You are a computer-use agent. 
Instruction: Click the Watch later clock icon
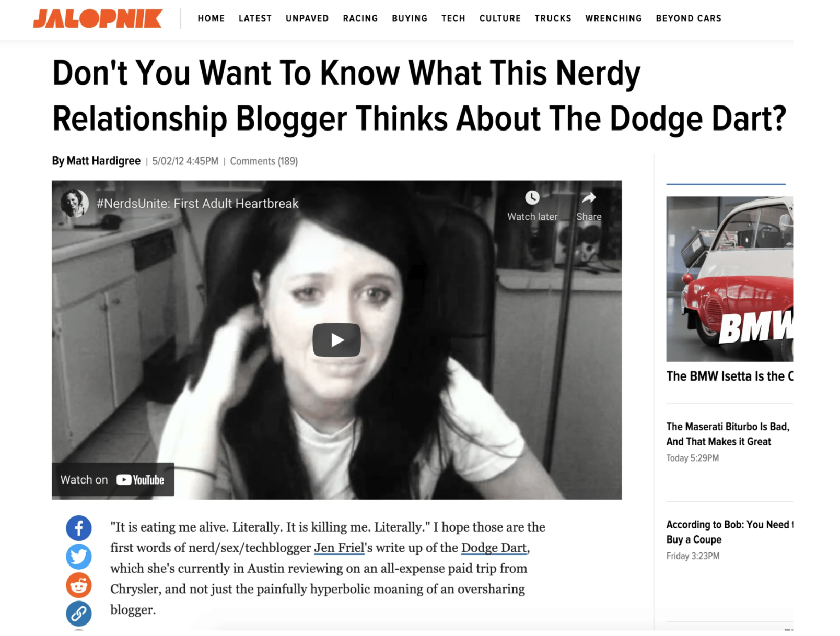pyautogui.click(x=532, y=198)
